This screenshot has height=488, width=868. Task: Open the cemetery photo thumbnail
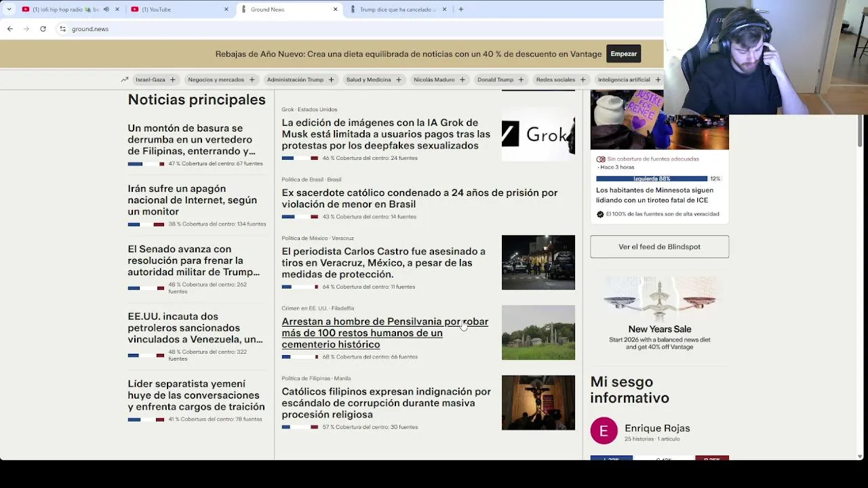(x=538, y=333)
